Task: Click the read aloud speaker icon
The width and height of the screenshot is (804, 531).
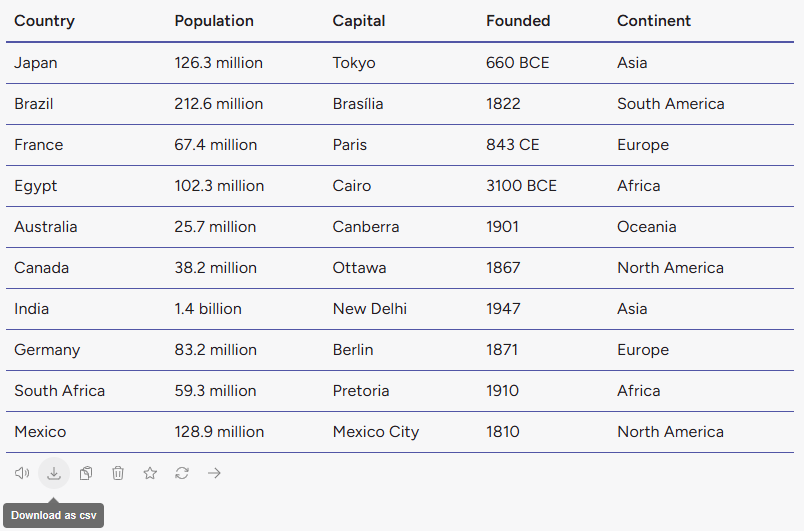Action: coord(22,473)
